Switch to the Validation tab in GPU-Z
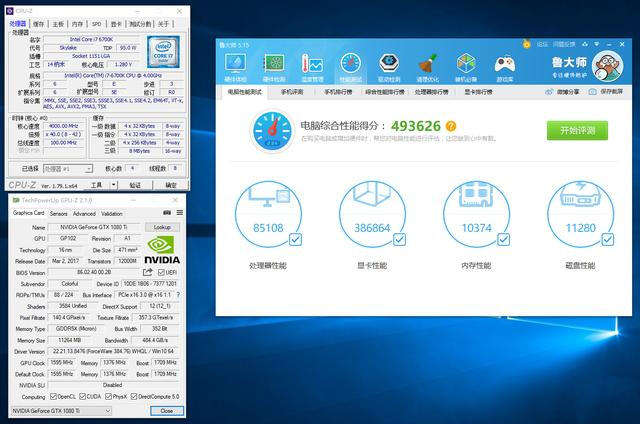 tap(112, 213)
